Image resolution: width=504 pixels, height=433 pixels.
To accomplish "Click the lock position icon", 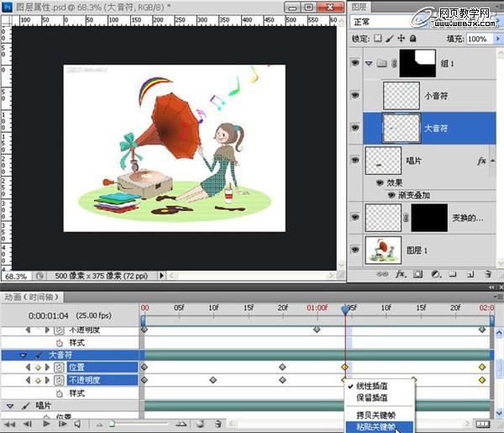I will click(400, 40).
